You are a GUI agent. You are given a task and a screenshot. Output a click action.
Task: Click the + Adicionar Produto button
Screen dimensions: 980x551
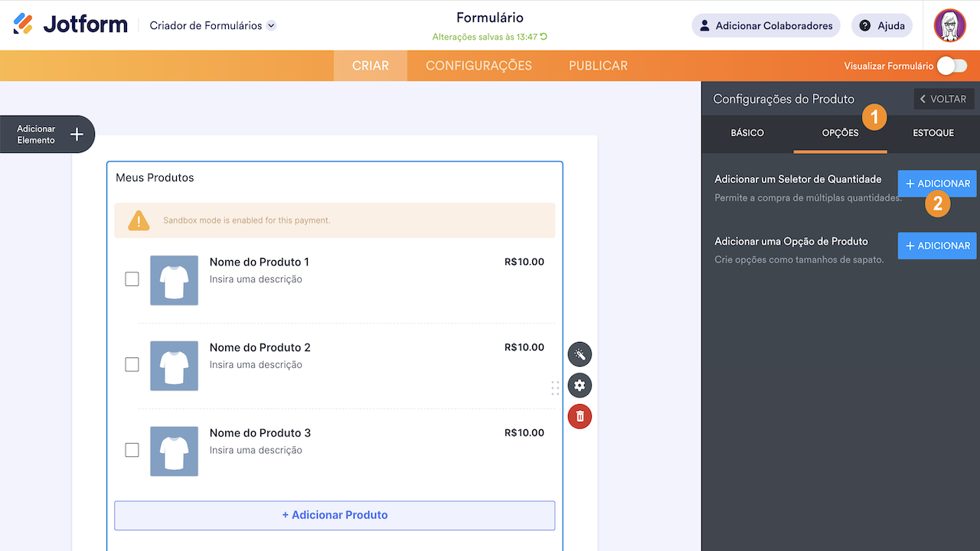(x=335, y=515)
